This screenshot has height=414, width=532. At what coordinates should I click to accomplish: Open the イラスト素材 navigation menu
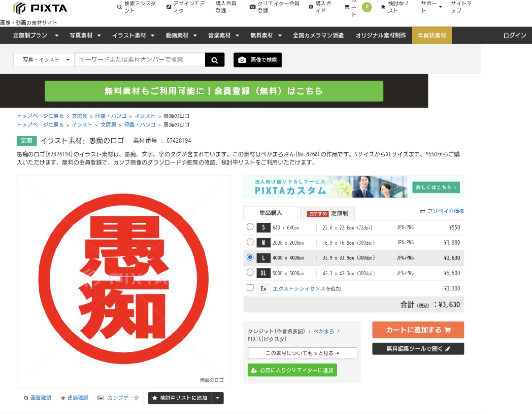133,35
